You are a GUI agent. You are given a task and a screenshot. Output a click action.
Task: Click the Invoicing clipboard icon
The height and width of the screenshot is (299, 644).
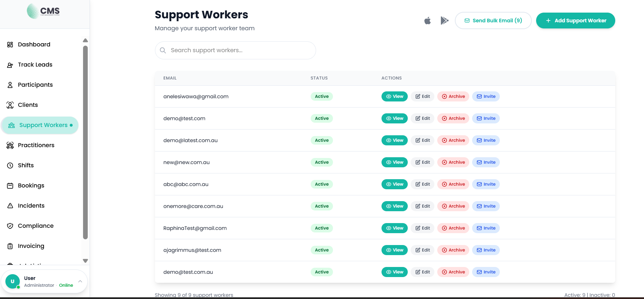pyautogui.click(x=10, y=246)
